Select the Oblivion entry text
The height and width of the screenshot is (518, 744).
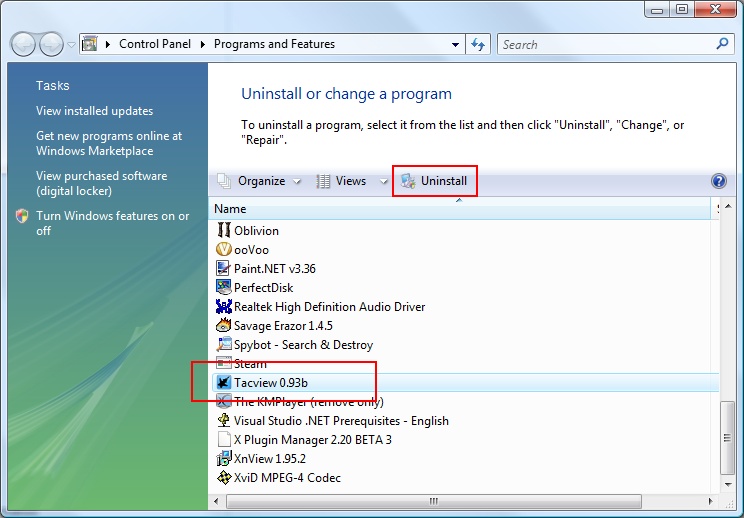256,231
